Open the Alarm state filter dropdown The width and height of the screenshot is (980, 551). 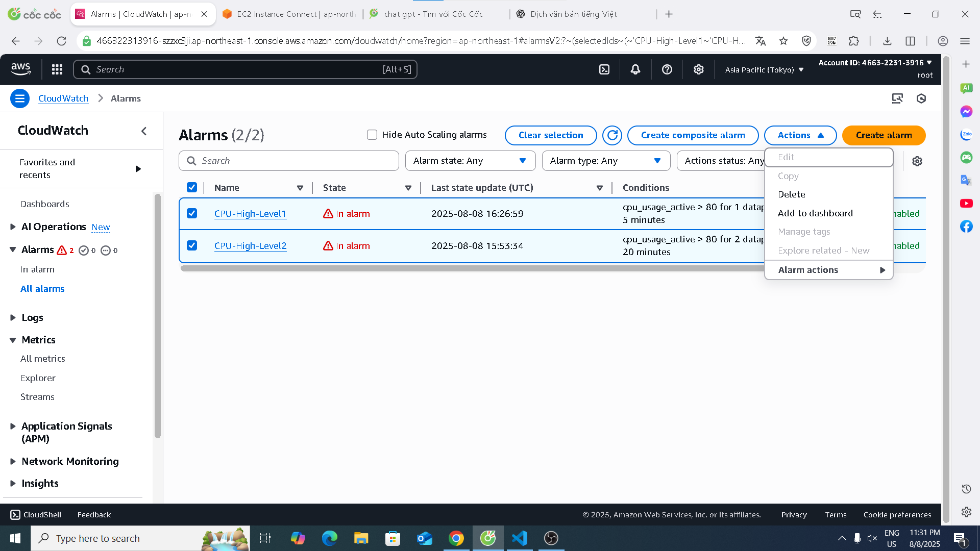tap(470, 161)
